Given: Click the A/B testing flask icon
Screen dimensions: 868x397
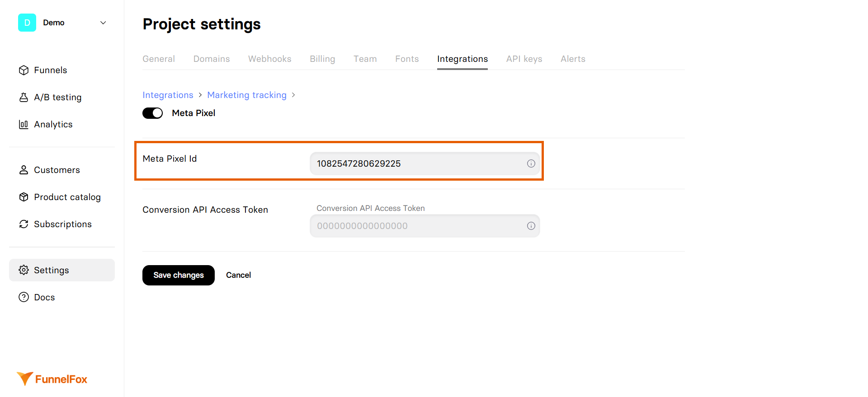Looking at the screenshot, I should click(24, 97).
